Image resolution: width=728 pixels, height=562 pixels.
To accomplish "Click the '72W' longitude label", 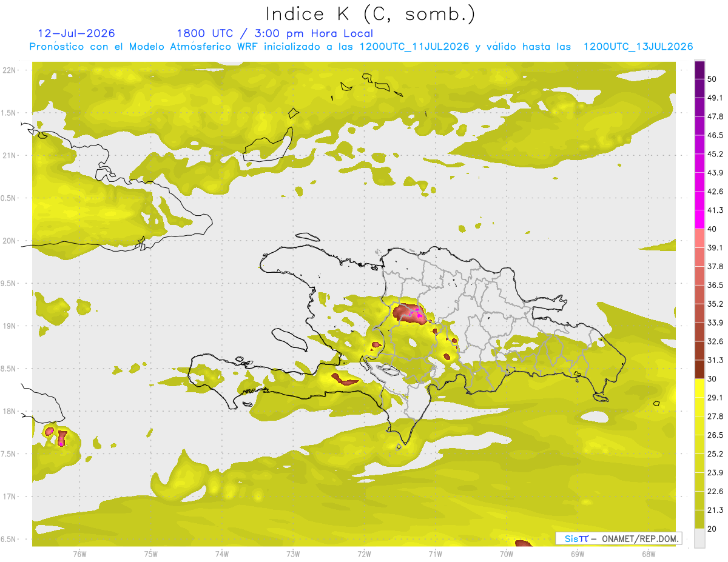I will 364,554.
